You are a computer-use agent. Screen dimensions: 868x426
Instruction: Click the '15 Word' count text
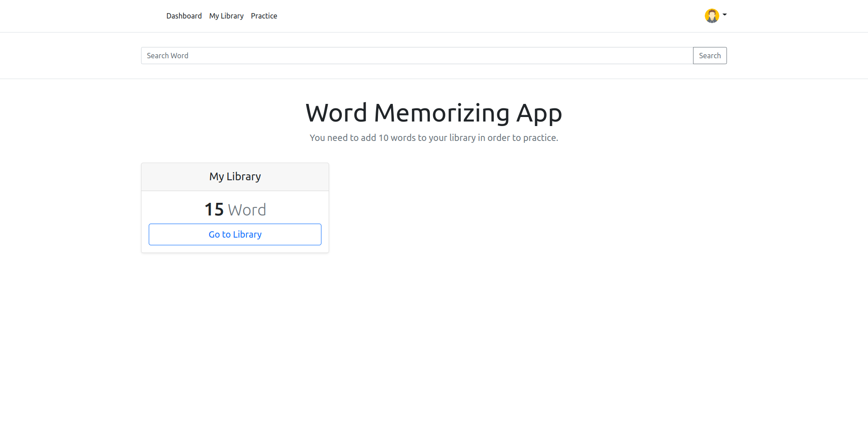235,210
